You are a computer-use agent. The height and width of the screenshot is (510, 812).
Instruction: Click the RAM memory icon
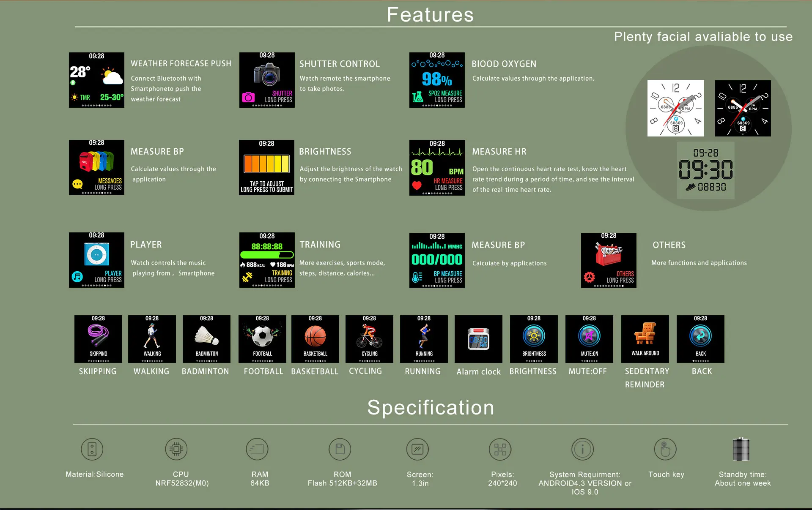pyautogui.click(x=257, y=449)
